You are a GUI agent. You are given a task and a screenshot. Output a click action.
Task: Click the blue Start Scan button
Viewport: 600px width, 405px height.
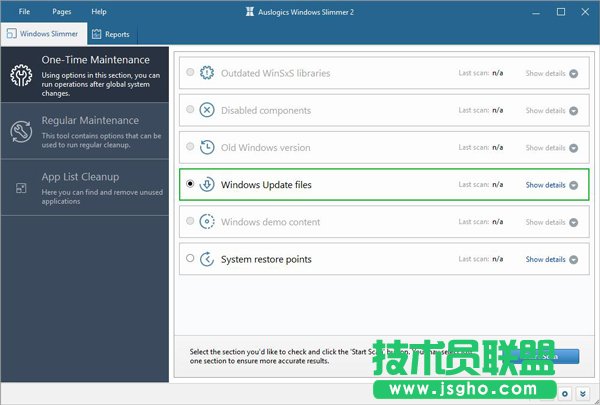(547, 356)
